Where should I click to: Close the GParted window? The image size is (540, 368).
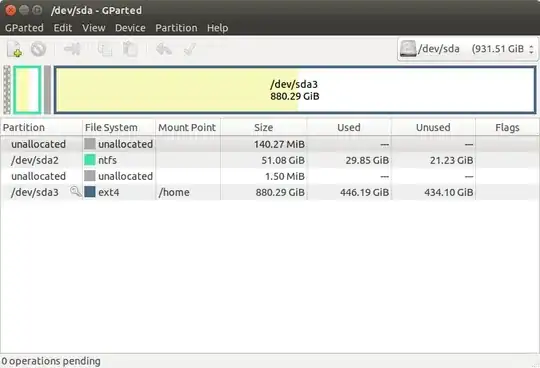pos(10,10)
